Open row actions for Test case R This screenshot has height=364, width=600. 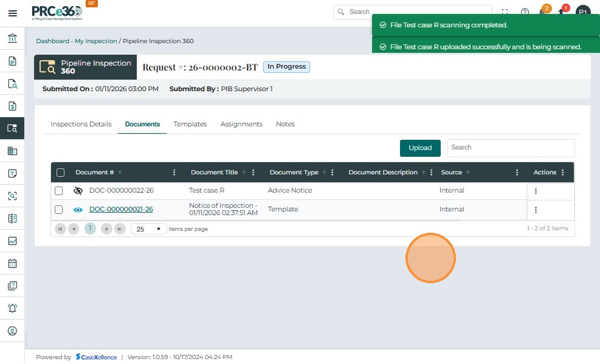[536, 191]
